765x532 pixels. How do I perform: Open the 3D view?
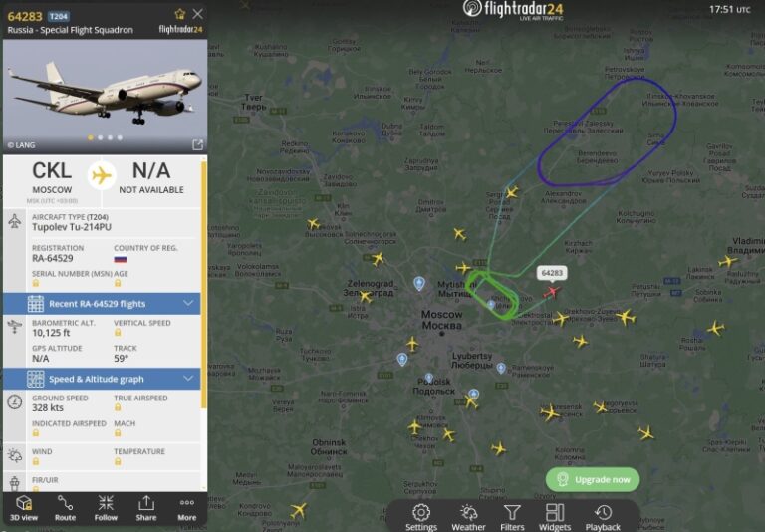pos(24,508)
